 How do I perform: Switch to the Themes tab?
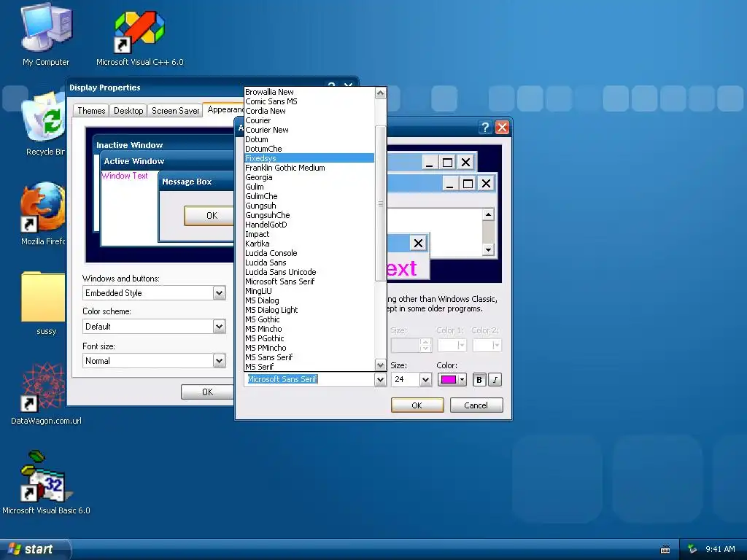tap(91, 111)
